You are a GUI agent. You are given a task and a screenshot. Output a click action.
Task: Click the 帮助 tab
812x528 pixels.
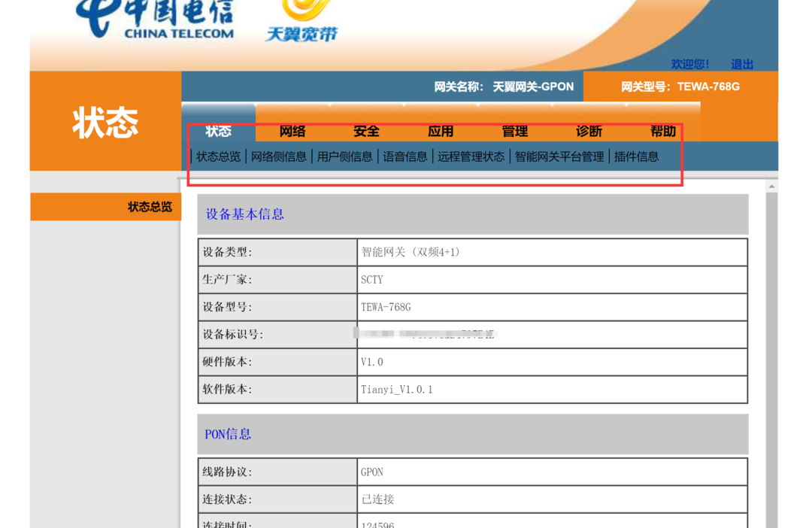click(x=662, y=131)
